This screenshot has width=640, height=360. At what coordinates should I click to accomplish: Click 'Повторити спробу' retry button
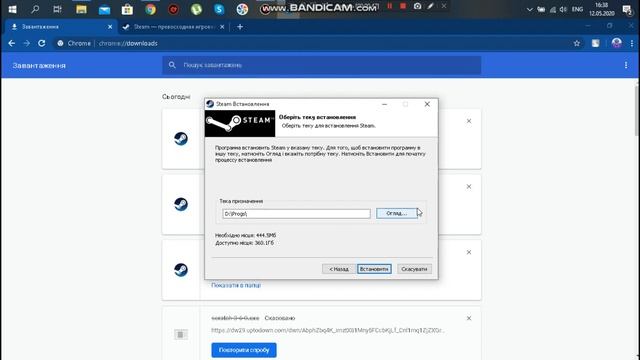coord(244,350)
